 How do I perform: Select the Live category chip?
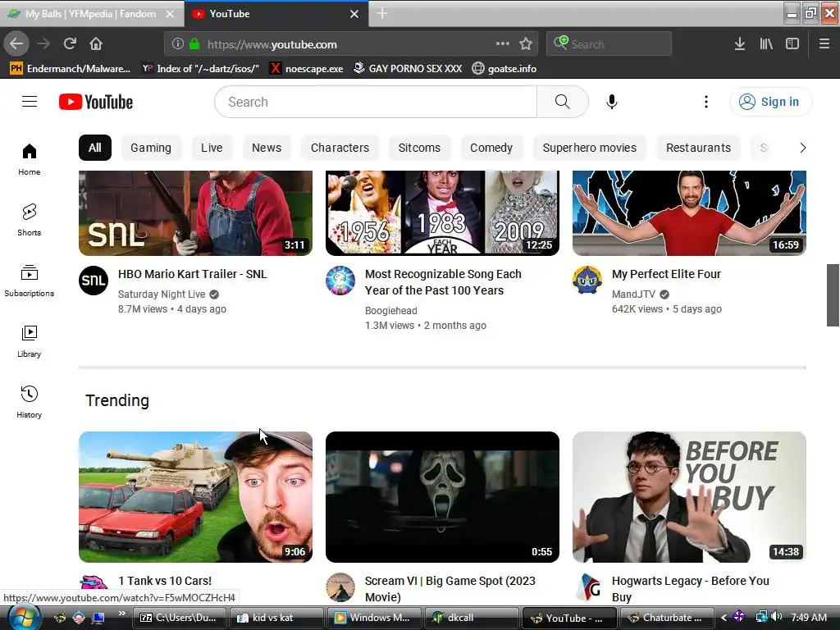pyautogui.click(x=212, y=148)
